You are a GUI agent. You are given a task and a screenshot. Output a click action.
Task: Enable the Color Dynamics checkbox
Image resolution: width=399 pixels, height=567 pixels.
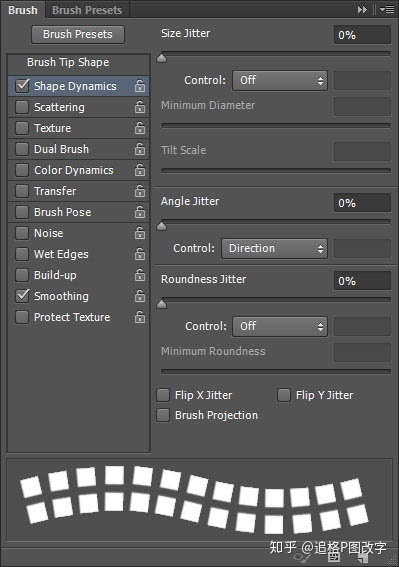(22, 170)
